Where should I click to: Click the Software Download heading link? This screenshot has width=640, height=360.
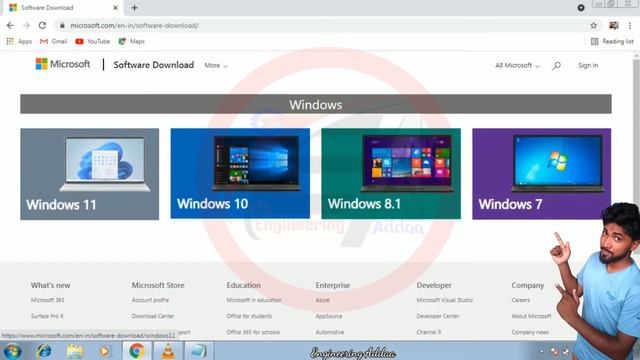point(153,65)
